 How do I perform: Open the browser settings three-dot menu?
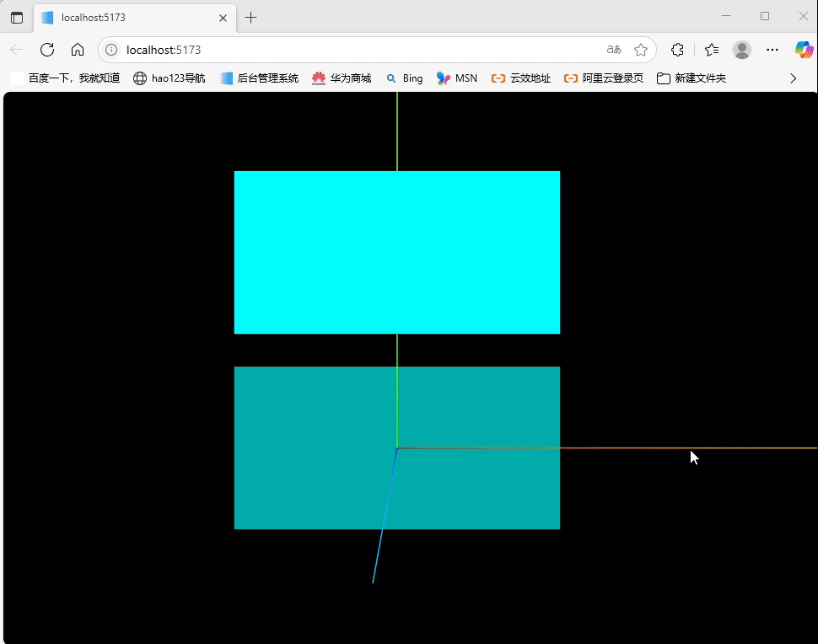(772, 50)
